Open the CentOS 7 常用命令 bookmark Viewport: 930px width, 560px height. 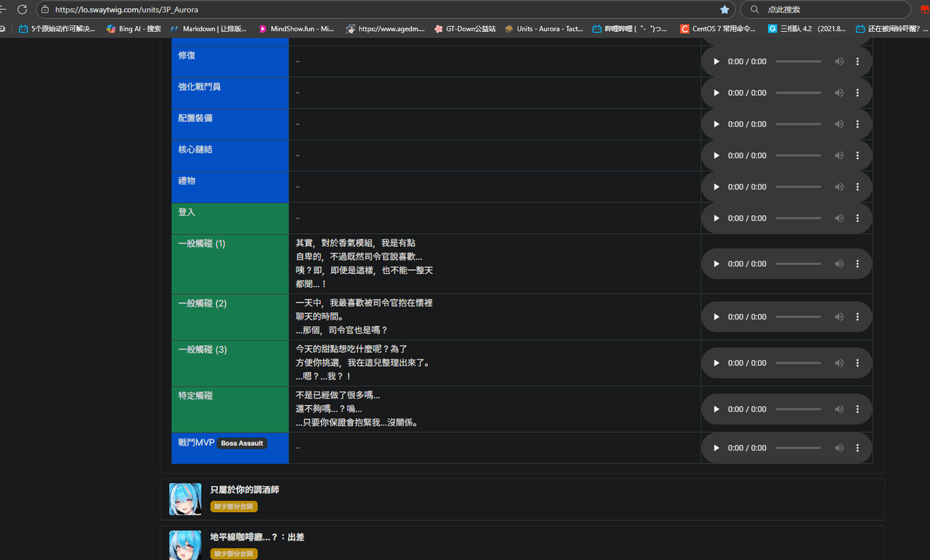pos(718,29)
